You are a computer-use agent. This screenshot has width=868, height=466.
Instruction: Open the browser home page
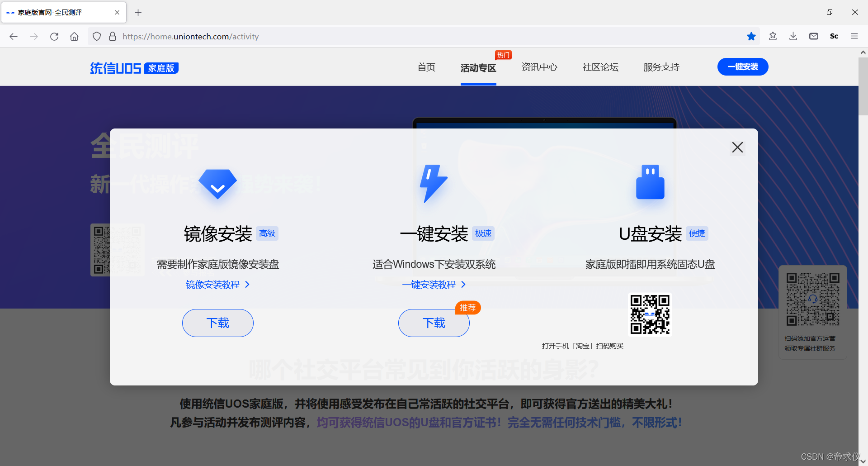coord(74,37)
